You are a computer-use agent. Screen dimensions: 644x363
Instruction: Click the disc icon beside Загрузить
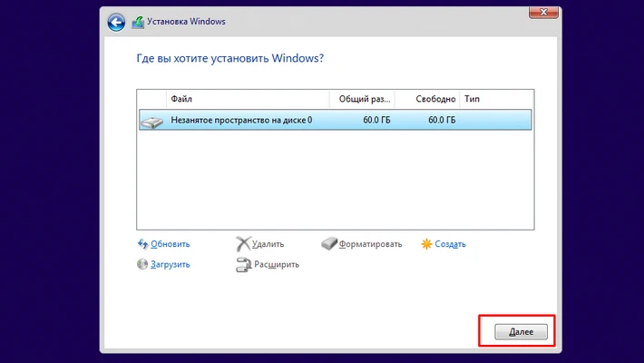[142, 264]
